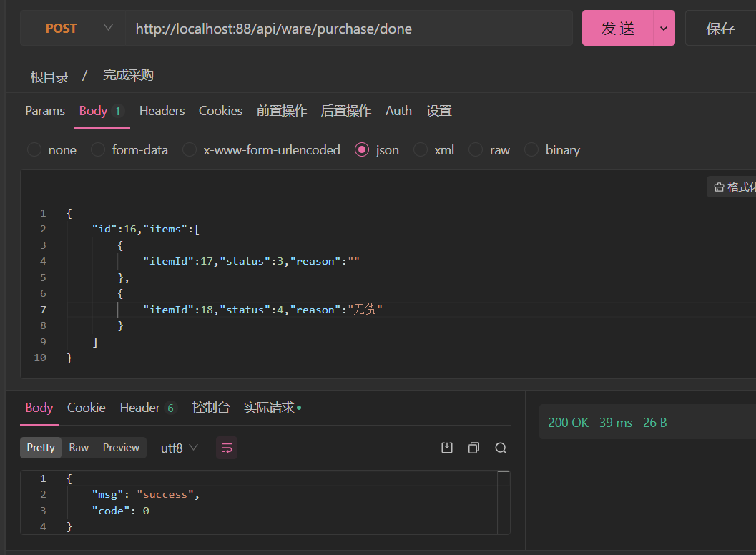Image resolution: width=756 pixels, height=555 pixels.
Task: Click line 2 "id":16,"items":[
Action: (x=146, y=229)
